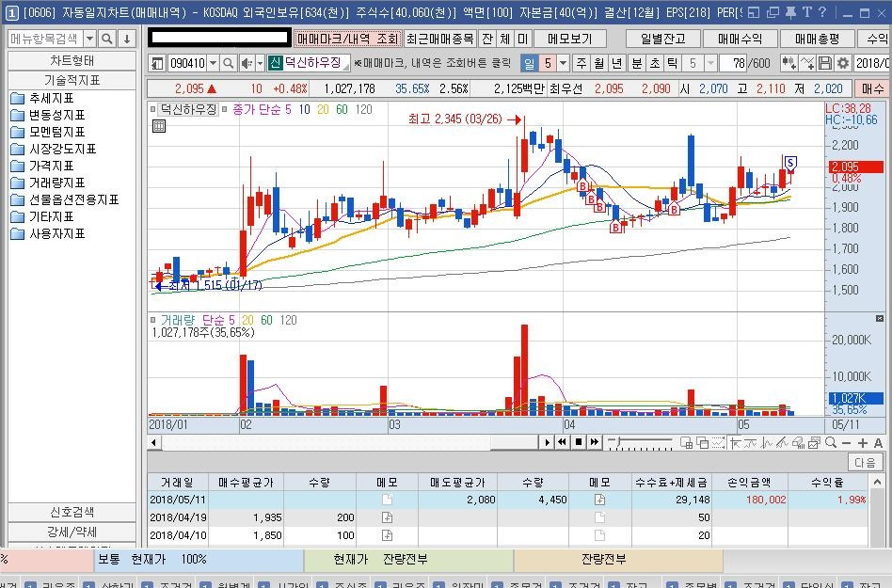The width and height of the screenshot is (892, 588).
Task: Expand the 가격지표 folder
Action: (x=43, y=166)
